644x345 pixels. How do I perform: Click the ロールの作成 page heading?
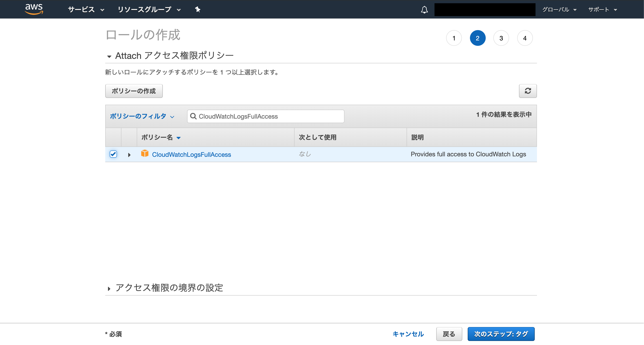[143, 34]
